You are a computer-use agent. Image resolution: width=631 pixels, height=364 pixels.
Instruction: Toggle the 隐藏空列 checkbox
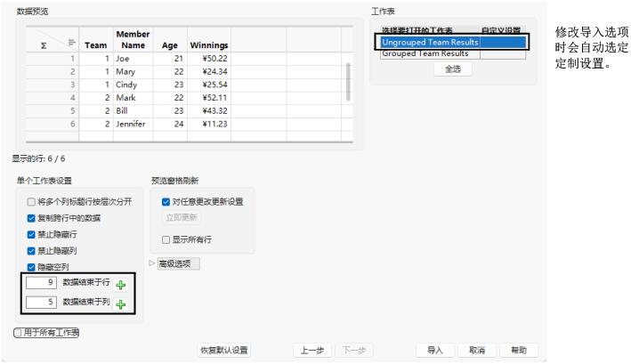tap(31, 267)
